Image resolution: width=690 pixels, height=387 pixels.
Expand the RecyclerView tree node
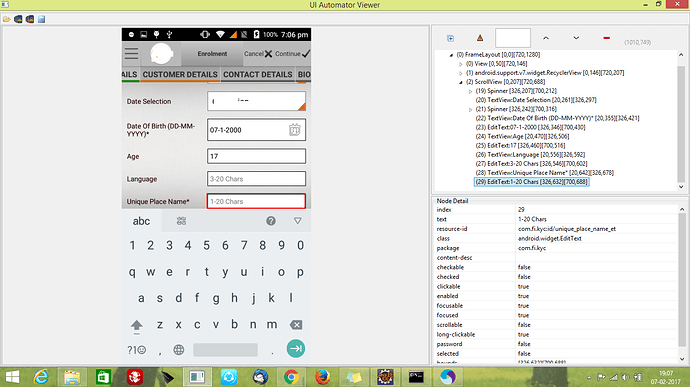click(461, 73)
